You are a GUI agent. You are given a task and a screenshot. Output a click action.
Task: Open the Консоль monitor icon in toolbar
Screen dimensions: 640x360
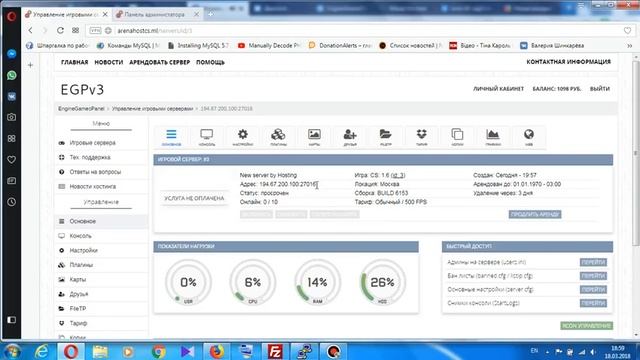[207, 137]
